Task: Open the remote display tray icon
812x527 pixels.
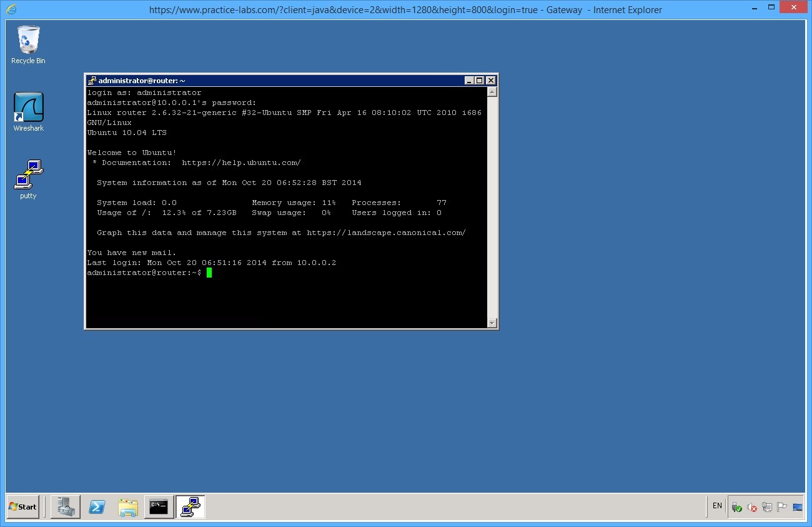Action: [x=797, y=508]
